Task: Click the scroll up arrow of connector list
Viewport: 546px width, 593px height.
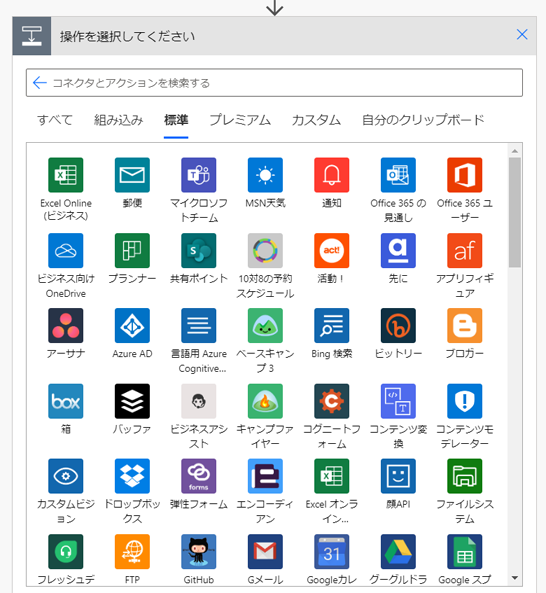Action: [515, 151]
